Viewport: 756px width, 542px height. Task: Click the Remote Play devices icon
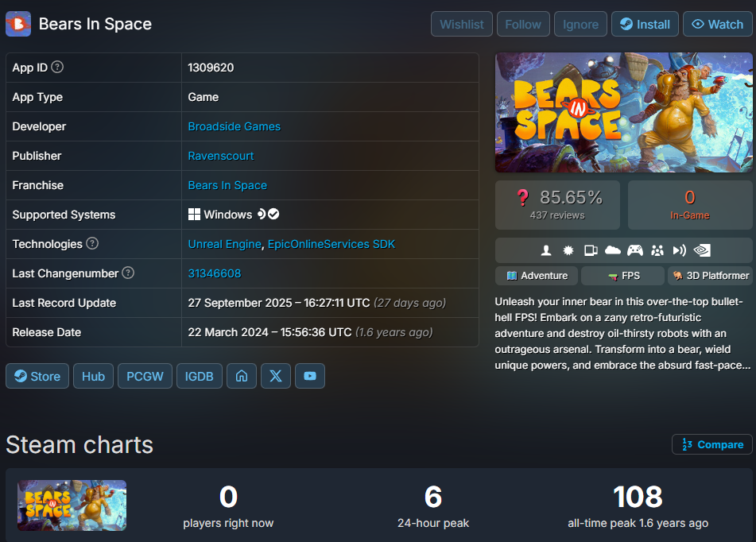pos(591,250)
